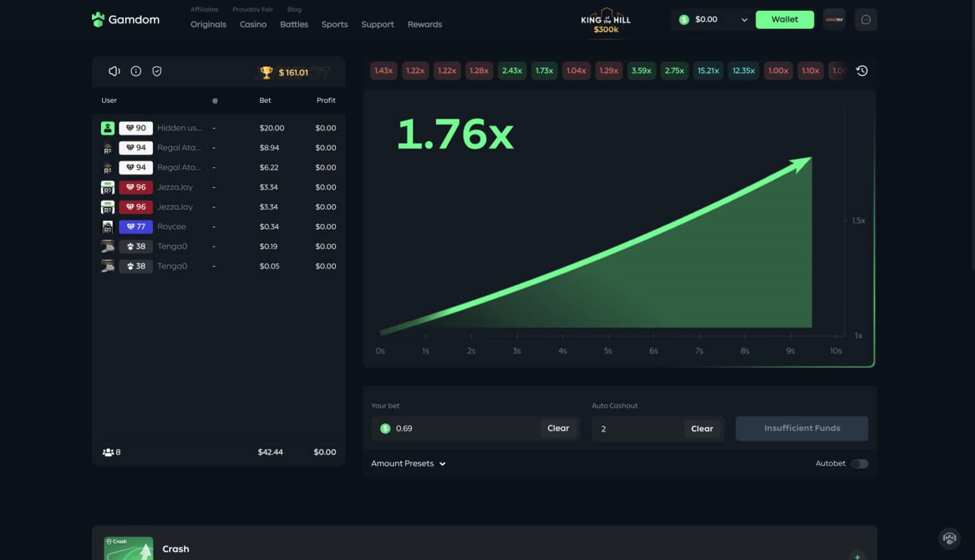Click the green dollar coin in your bet field
Screen dimensions: 975x560
click(x=385, y=429)
